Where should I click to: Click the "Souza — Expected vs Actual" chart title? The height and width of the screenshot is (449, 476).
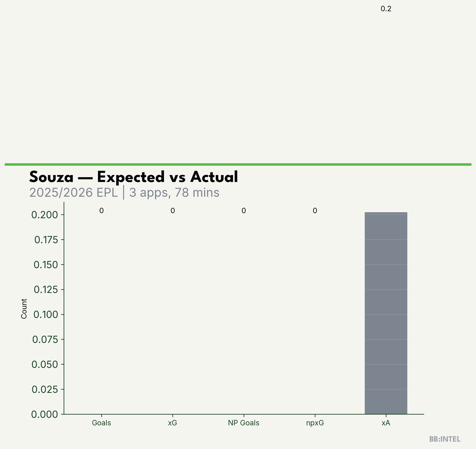(x=133, y=177)
